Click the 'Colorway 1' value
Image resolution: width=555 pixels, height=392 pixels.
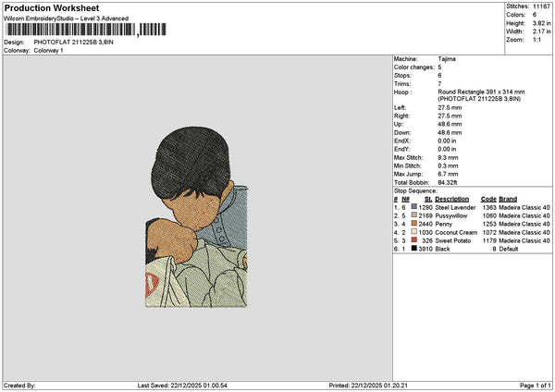[48, 50]
